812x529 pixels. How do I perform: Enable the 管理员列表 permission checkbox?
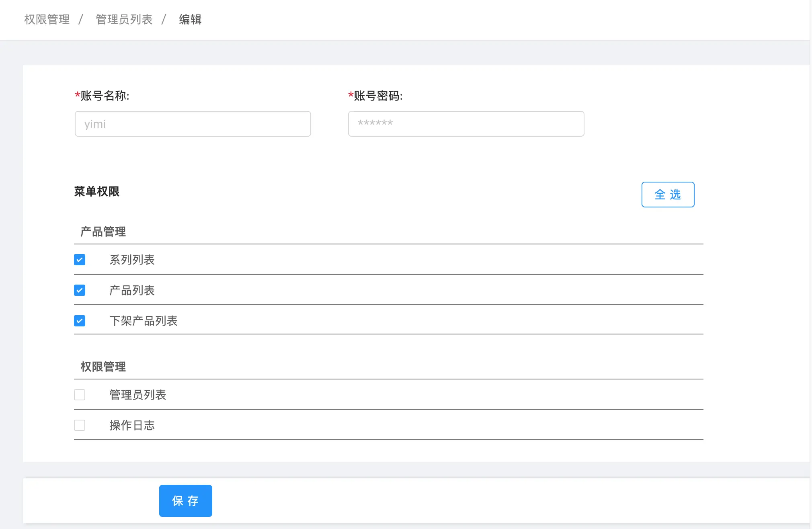80,395
